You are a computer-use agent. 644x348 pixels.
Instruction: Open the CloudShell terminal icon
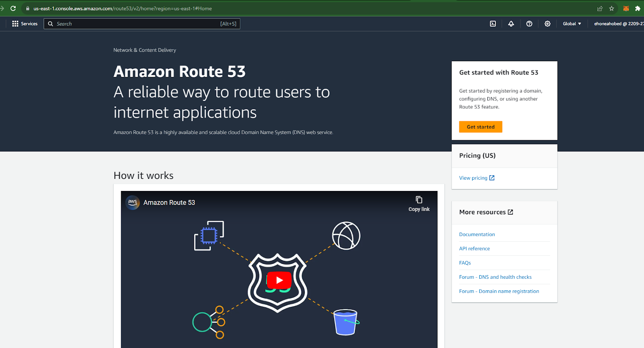click(x=493, y=24)
